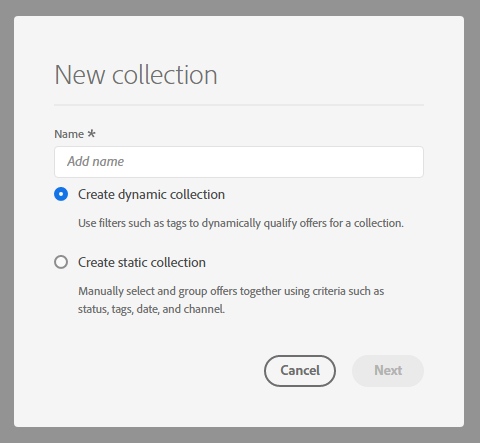Viewport: 480px width, 443px height.
Task: Select Create dynamic collection radio button
Action: coord(61,194)
